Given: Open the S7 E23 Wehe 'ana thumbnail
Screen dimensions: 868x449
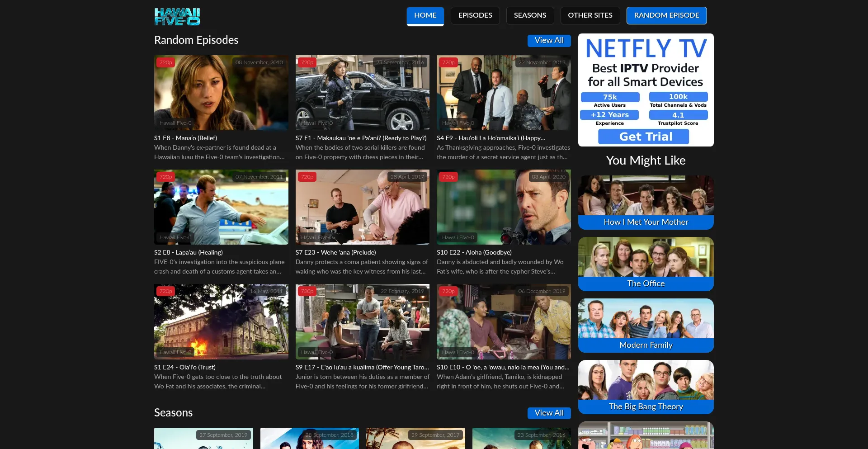Looking at the screenshot, I should [362, 207].
